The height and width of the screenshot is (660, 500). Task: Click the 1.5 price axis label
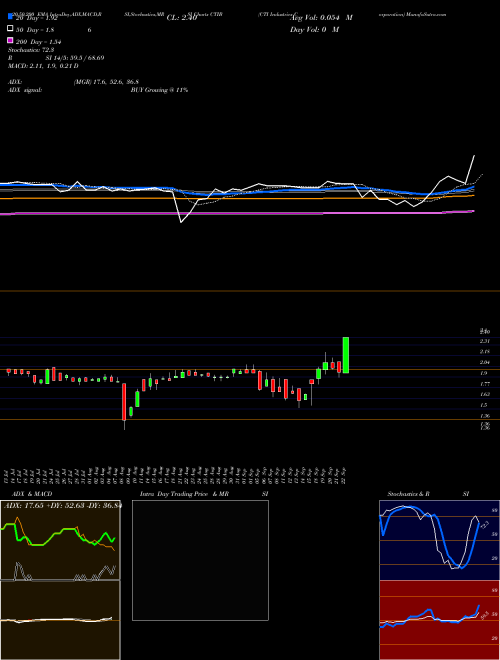click(x=484, y=405)
